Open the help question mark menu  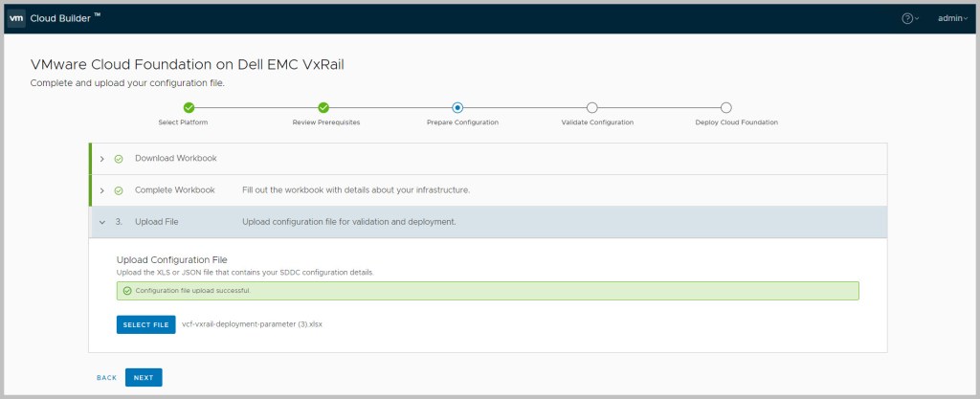pyautogui.click(x=910, y=19)
